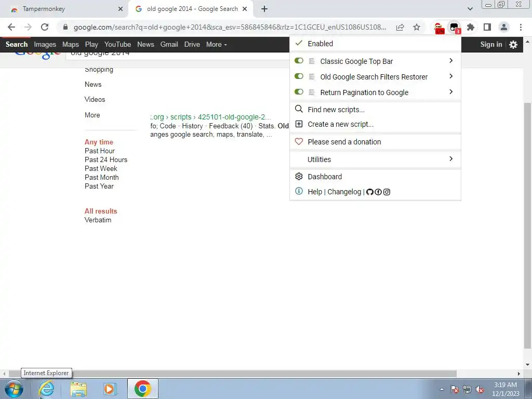This screenshot has height=399, width=532.
Task: Click the Facebook icon in Tampermonkey menu
Action: [x=378, y=192]
